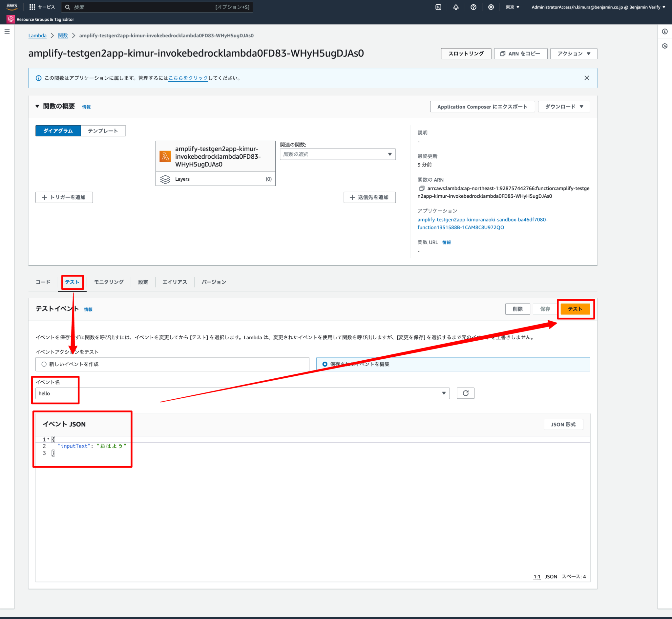Copy the function ARN using the copy icon
This screenshot has width=672, height=619.
(421, 188)
